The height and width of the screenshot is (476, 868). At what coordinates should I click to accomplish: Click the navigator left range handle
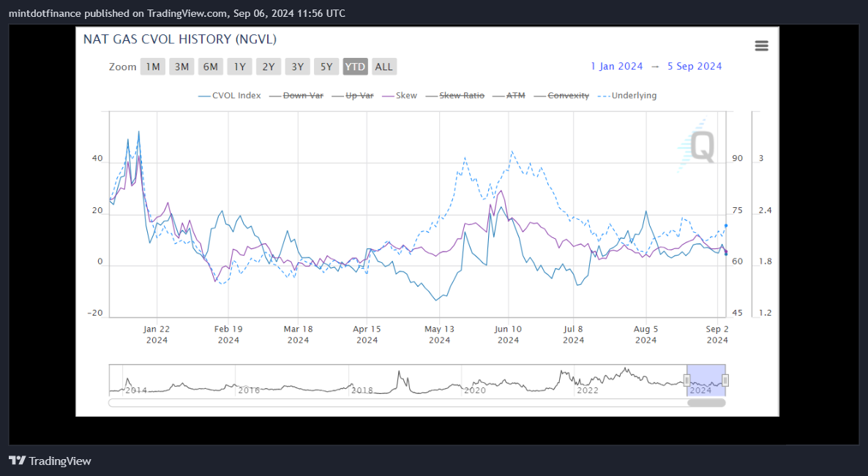click(x=687, y=380)
